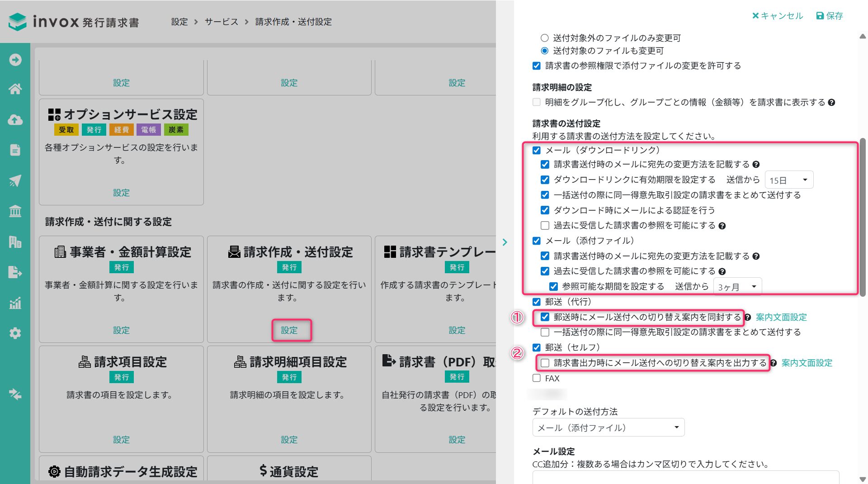The width and height of the screenshot is (868, 484).
Task: Open the document icon in the sidebar
Action: (x=15, y=150)
